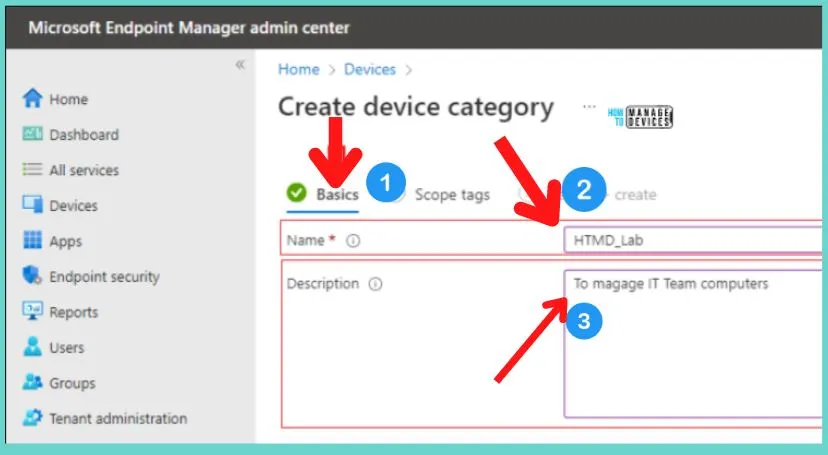Open Users in the left navigation
Viewport: 828px width, 455px height.
(x=67, y=348)
